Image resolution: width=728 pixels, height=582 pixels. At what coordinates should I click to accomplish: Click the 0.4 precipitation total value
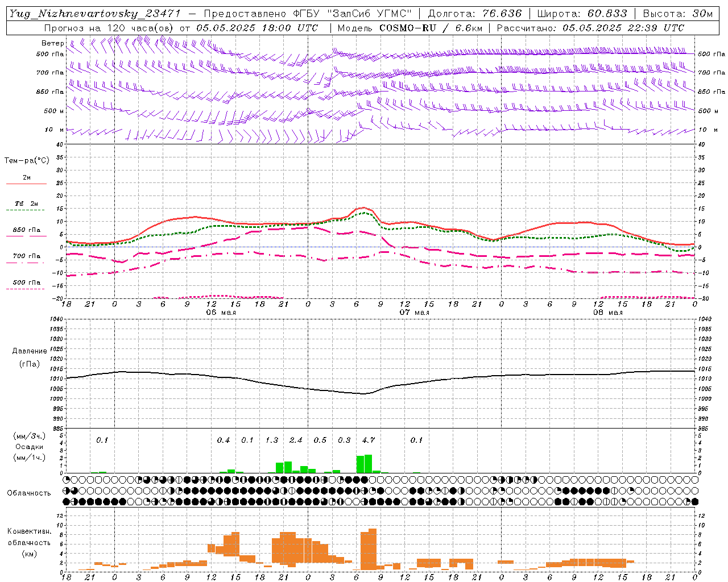[224, 440]
